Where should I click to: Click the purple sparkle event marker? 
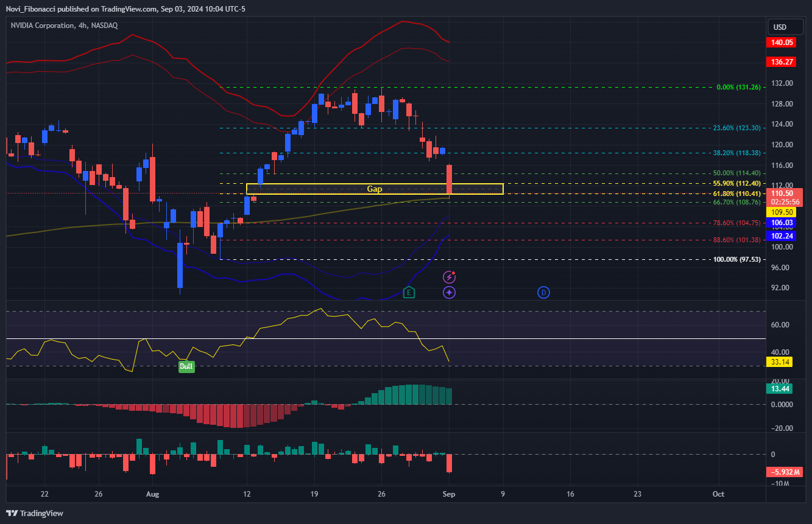(x=449, y=293)
